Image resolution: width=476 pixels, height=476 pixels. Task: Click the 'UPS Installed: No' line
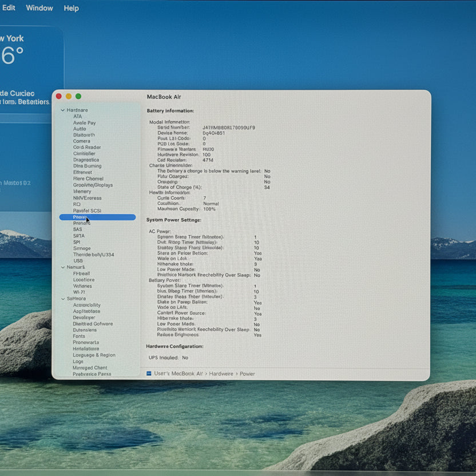tap(168, 358)
